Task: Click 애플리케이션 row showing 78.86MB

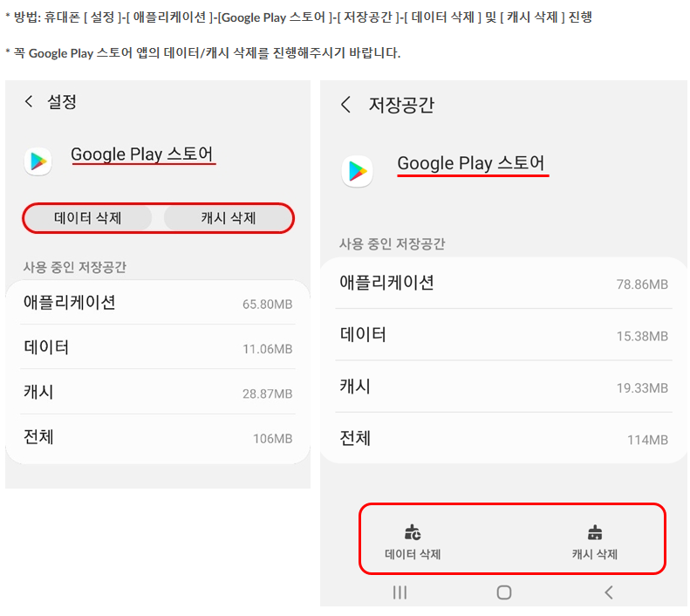Action: coord(504,283)
